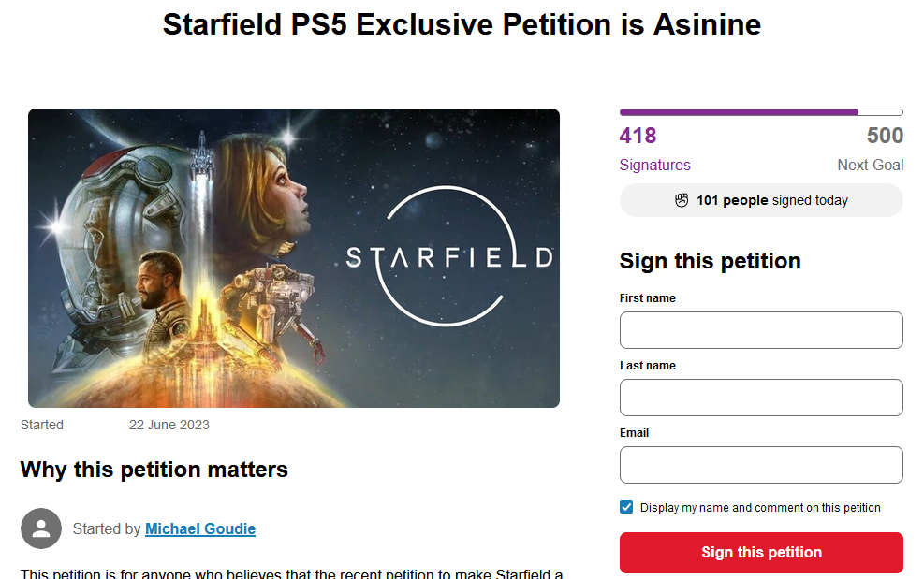This screenshot has width=924, height=579.
Task: Click the 101 people signed today pill
Action: (761, 200)
